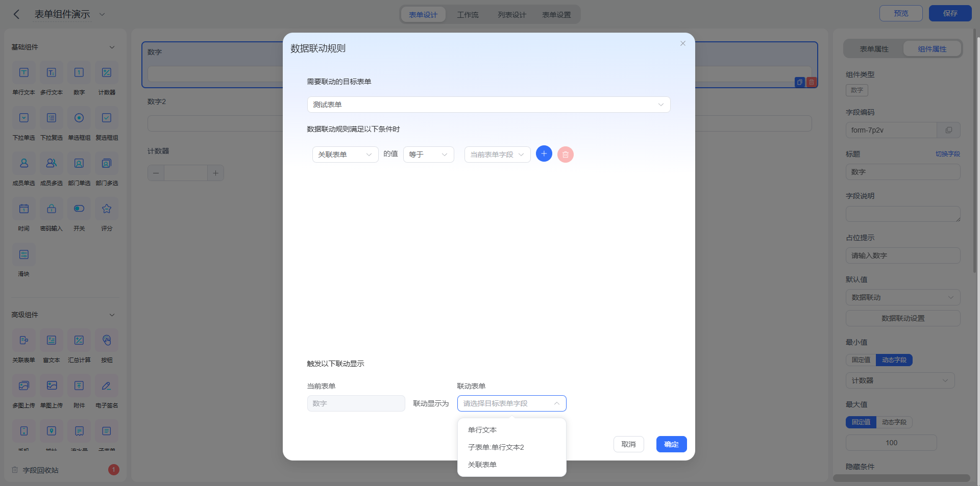Set 最大值 mode to 动态字段
Image resolution: width=980 pixels, height=486 pixels.
(894, 422)
